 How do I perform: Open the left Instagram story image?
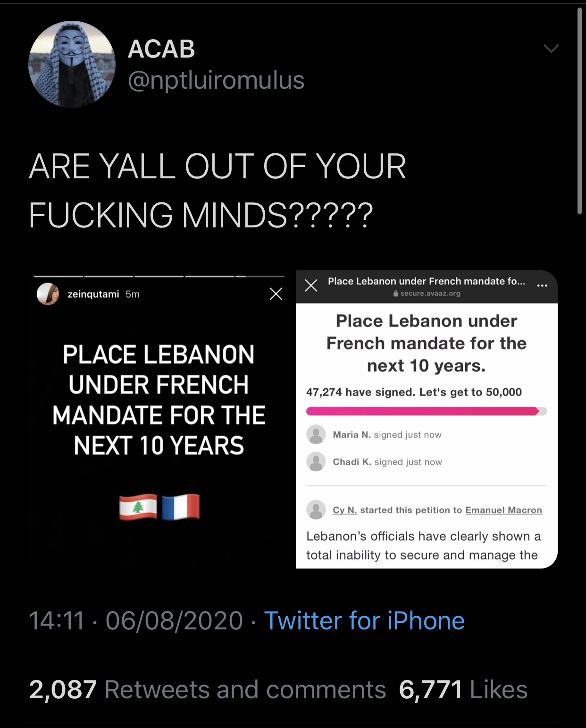pos(159,425)
